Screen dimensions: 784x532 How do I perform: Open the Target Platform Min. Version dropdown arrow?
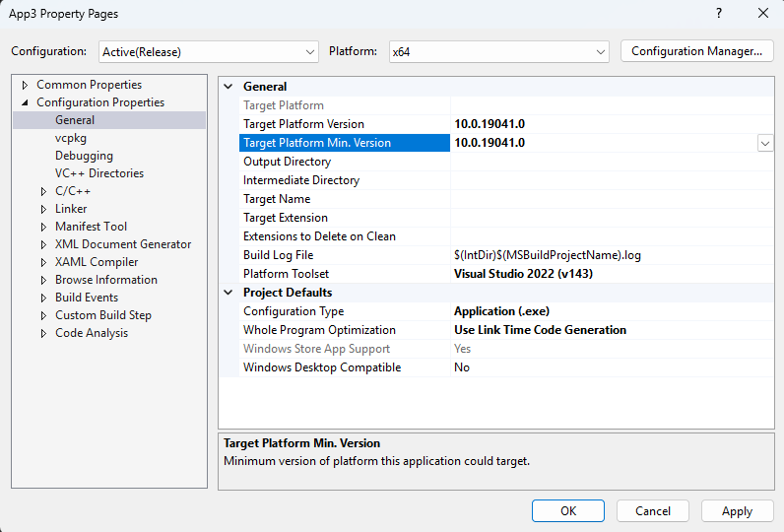pyautogui.click(x=764, y=143)
